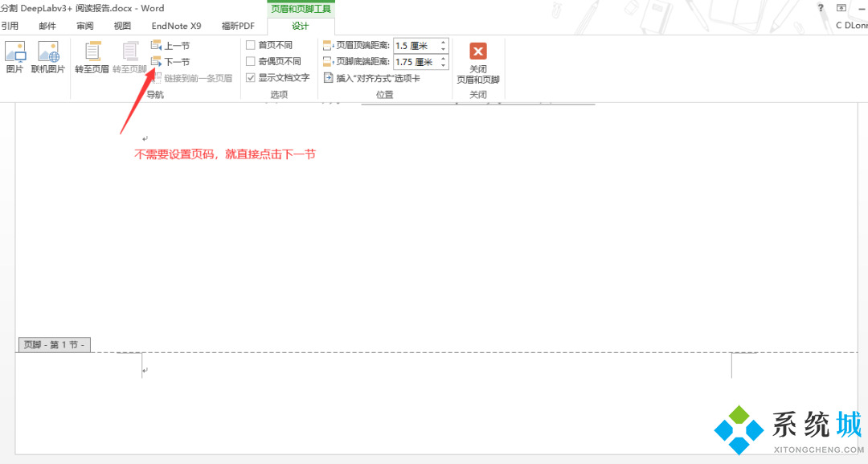Viewport: 868px width, 464px height.
Task: Switch to the 视图 ribbon tab
Action: pos(122,25)
